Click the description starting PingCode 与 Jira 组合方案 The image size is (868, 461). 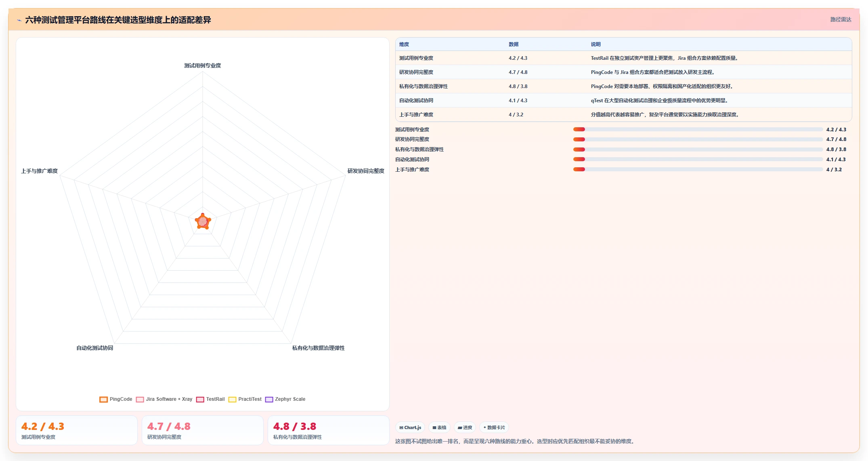point(654,72)
